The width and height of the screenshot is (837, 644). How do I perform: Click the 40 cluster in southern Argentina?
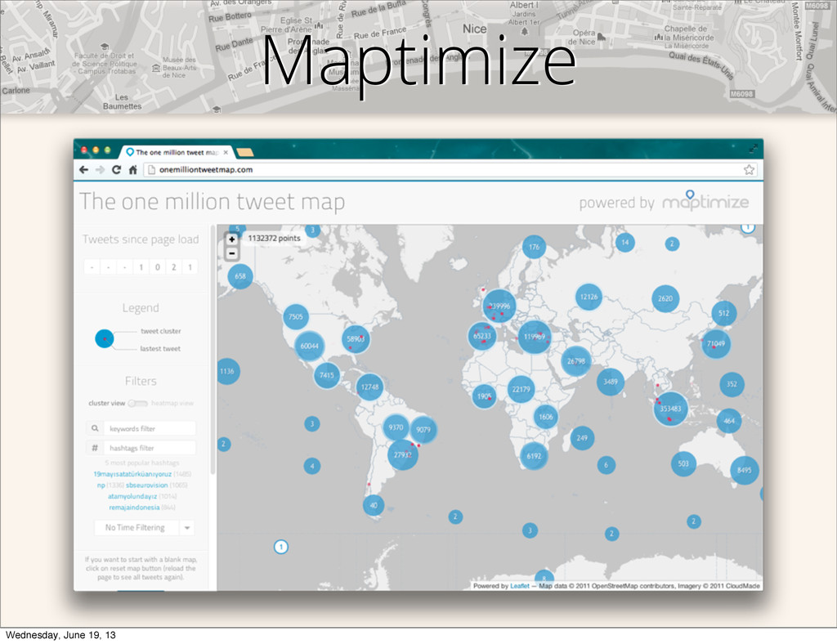[373, 505]
